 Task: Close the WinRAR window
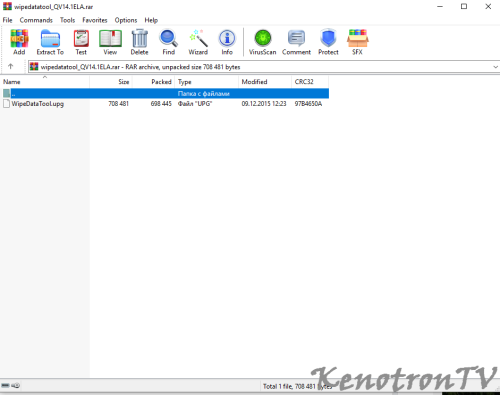point(488,6)
